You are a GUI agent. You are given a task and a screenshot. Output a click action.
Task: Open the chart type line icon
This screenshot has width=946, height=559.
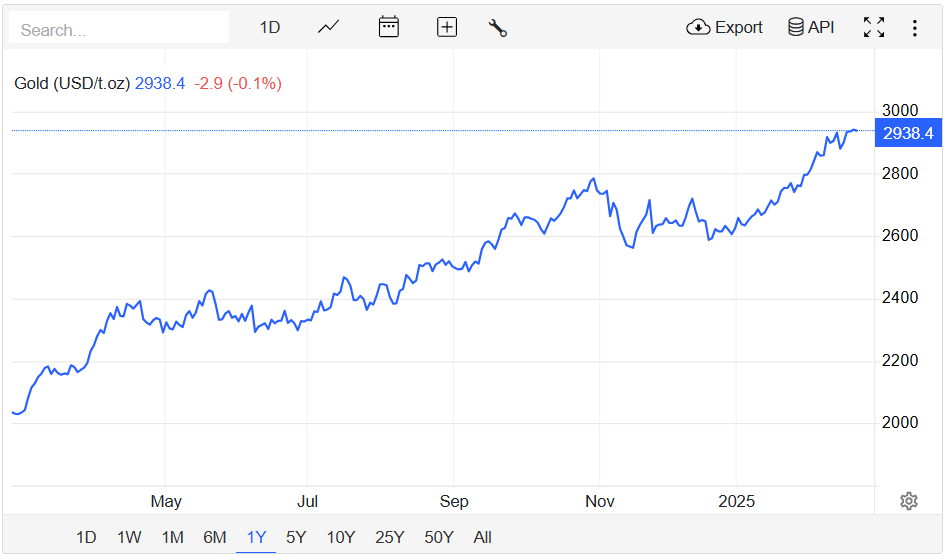click(x=329, y=28)
